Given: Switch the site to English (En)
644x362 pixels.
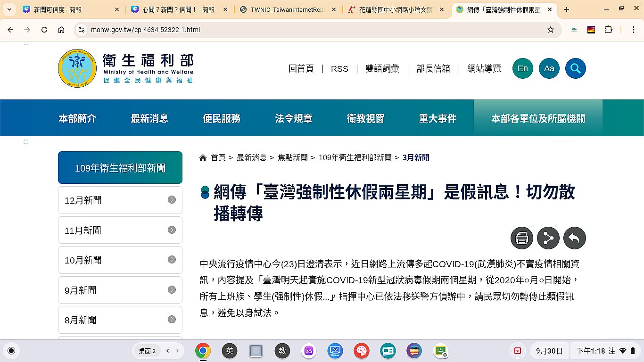Looking at the screenshot, I should coord(522,69).
